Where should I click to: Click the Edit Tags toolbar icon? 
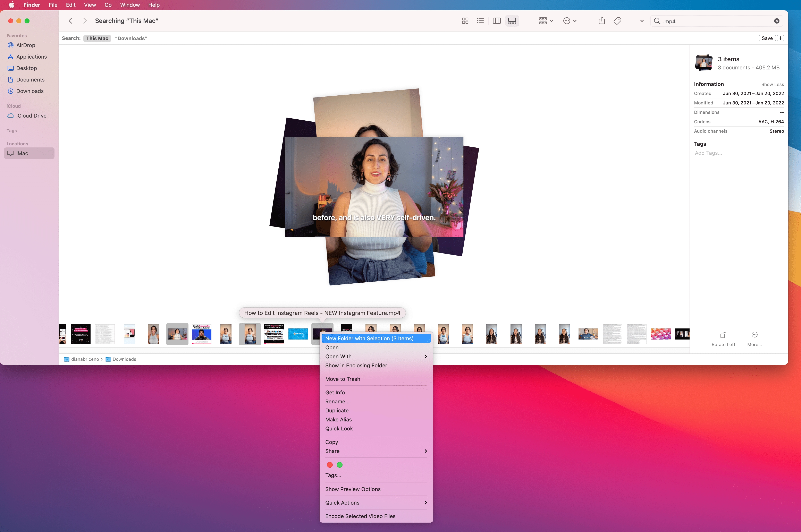[617, 21]
